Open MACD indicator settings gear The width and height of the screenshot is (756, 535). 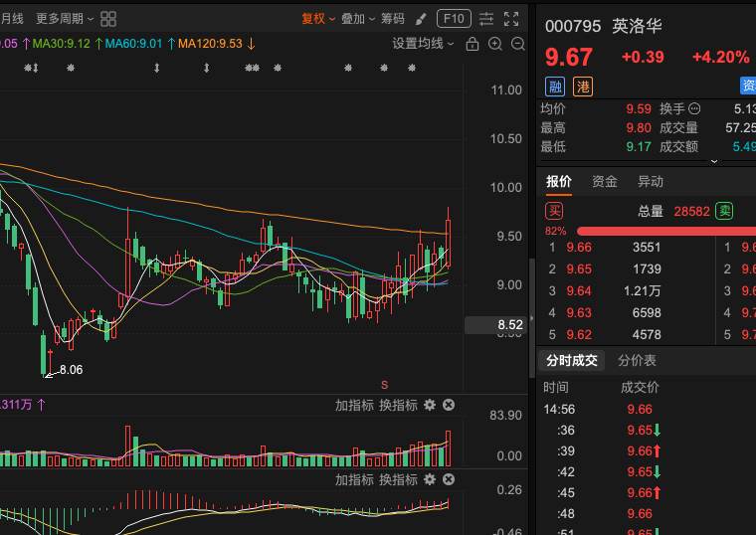pos(430,479)
